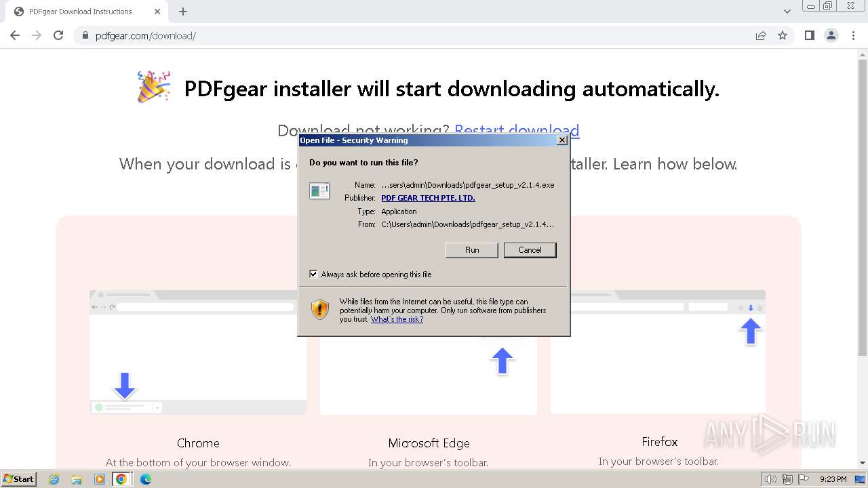Click the Run button in the security warning
868x488 pixels.
click(x=472, y=250)
